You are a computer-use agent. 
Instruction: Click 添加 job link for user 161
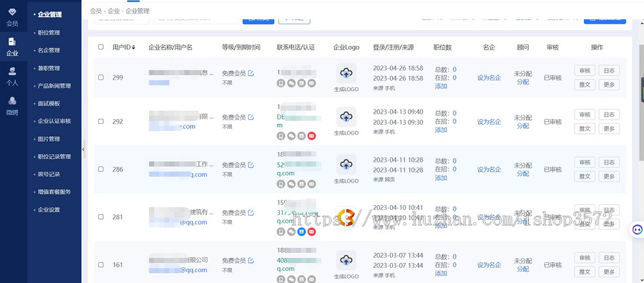pyautogui.click(x=441, y=273)
